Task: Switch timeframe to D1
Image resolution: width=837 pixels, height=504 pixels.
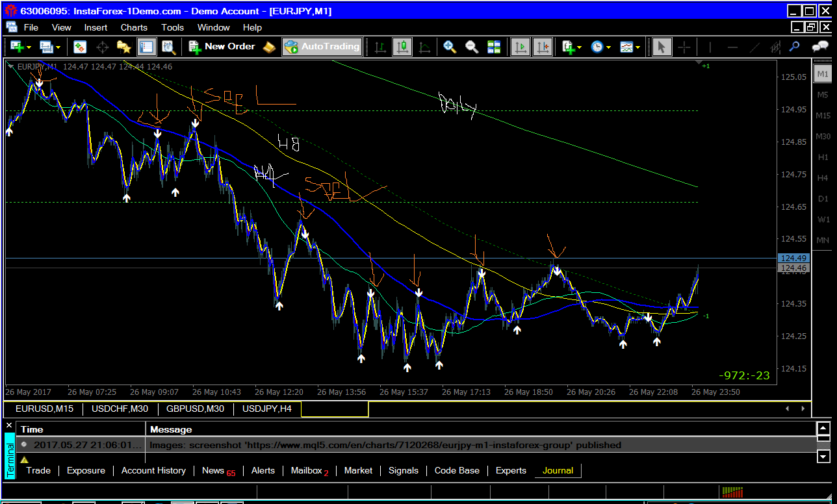Action: [x=823, y=198]
